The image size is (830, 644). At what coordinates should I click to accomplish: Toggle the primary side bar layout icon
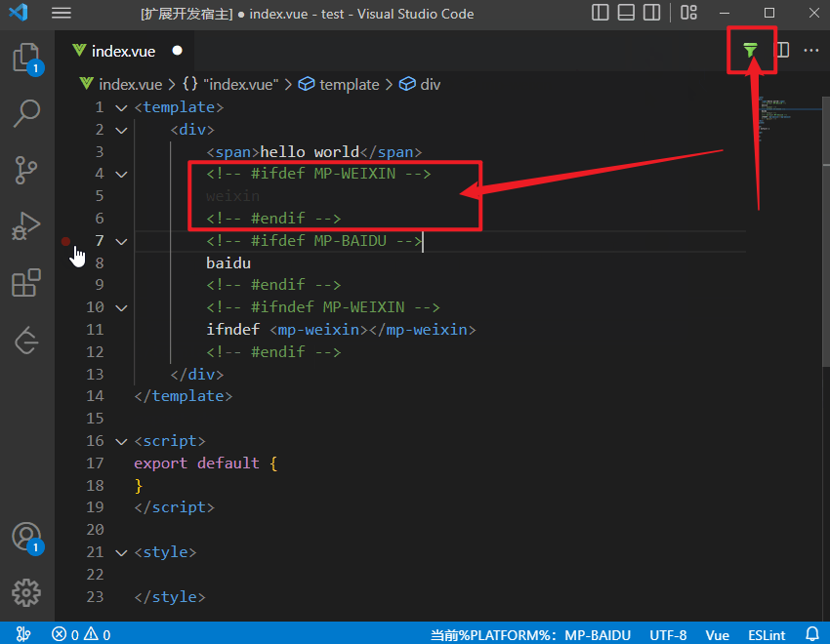[600, 13]
